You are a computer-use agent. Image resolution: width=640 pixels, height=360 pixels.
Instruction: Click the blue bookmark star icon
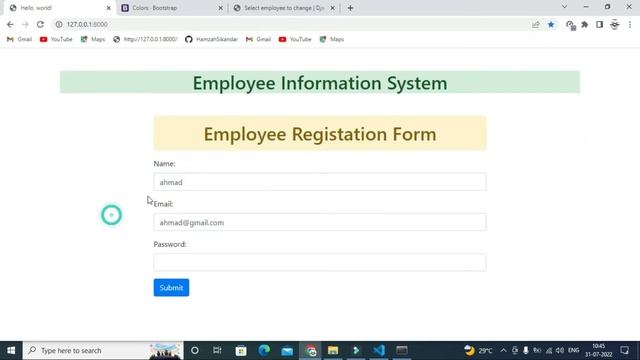(551, 24)
